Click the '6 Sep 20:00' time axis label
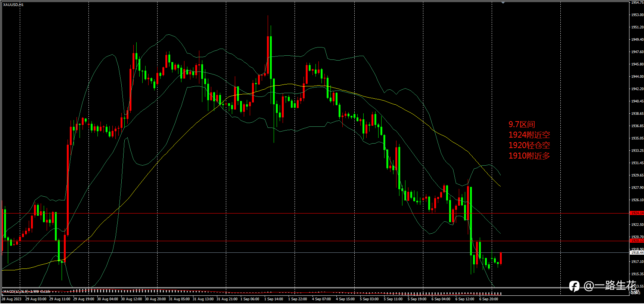The height and width of the screenshot is (304, 644). 489,299
